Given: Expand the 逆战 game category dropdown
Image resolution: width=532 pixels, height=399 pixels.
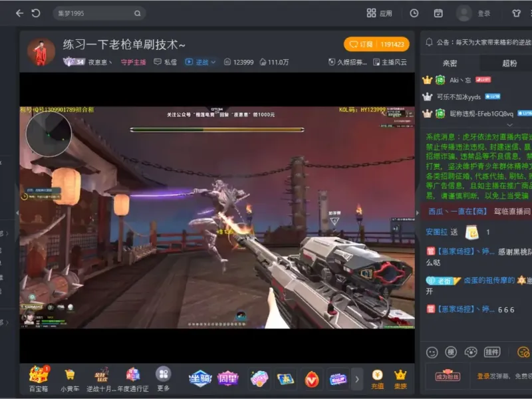Looking at the screenshot, I should [201, 62].
